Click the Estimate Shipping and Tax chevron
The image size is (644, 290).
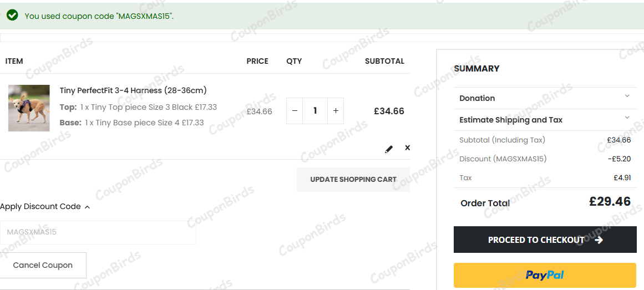pos(627,118)
